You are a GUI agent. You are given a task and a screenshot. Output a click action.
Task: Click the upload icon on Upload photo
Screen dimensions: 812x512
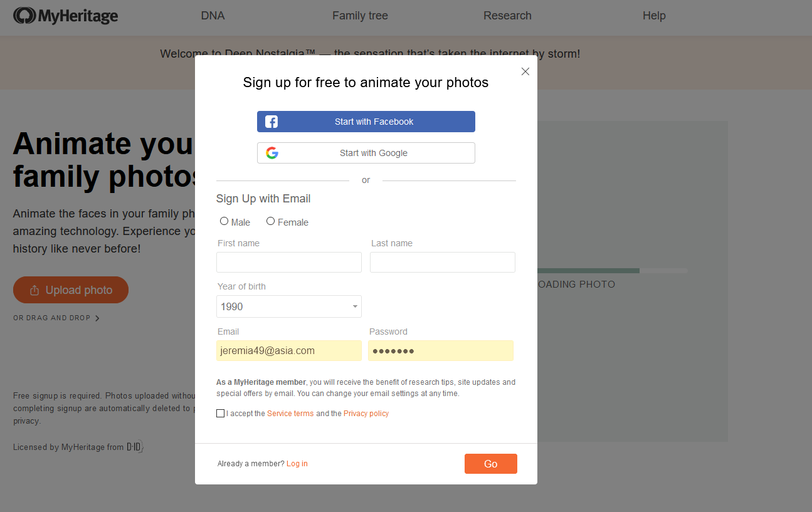[x=34, y=290]
